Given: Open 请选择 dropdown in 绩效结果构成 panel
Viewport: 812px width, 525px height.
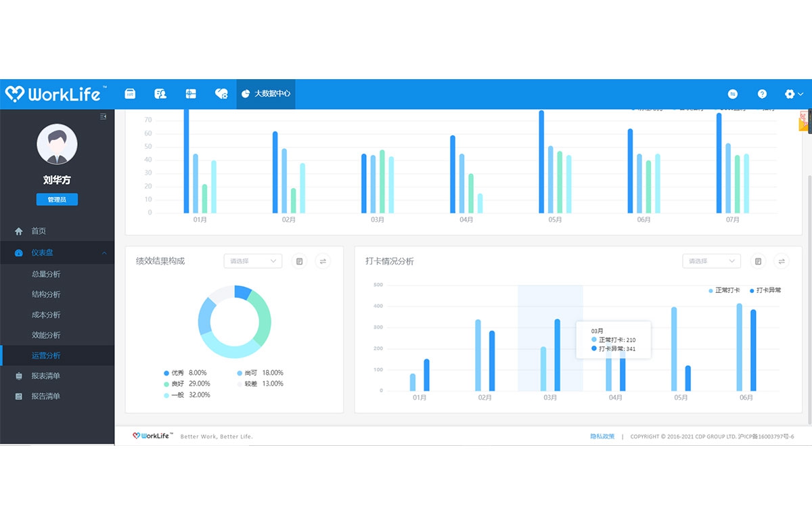Looking at the screenshot, I should tap(252, 261).
